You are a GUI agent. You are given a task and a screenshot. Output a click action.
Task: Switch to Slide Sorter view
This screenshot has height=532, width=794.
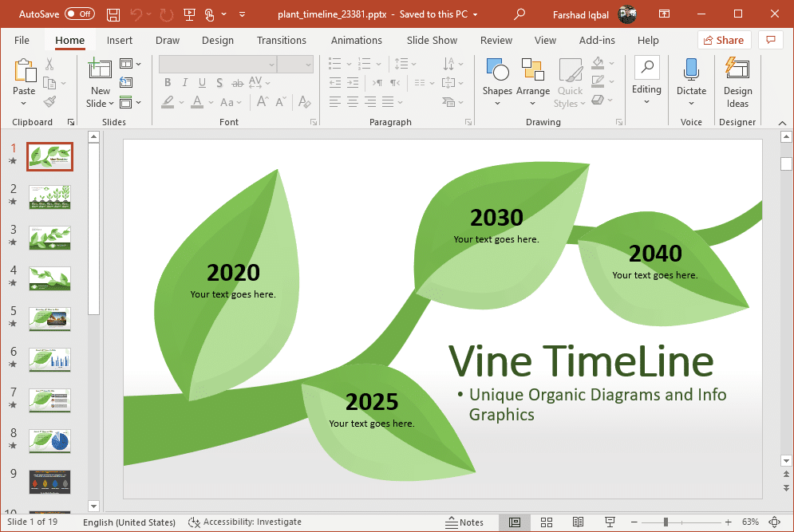coord(547,522)
